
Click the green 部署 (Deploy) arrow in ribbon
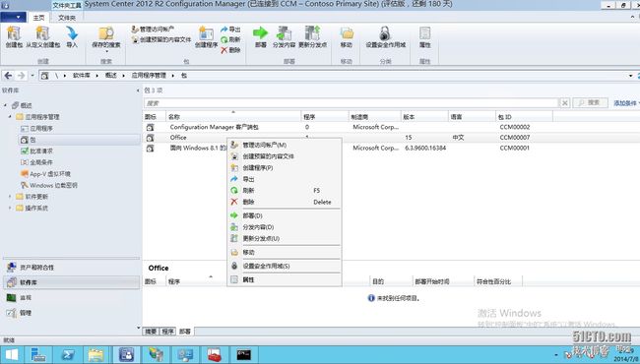[260, 37]
